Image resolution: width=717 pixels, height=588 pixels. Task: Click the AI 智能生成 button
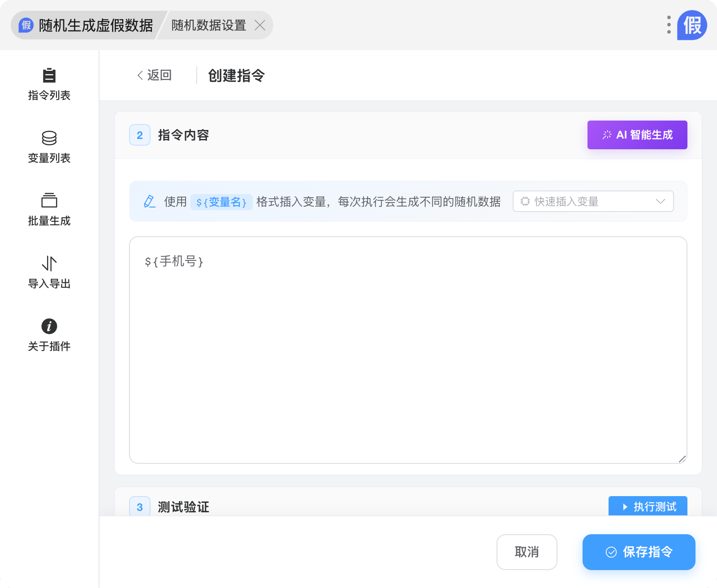pyautogui.click(x=637, y=135)
